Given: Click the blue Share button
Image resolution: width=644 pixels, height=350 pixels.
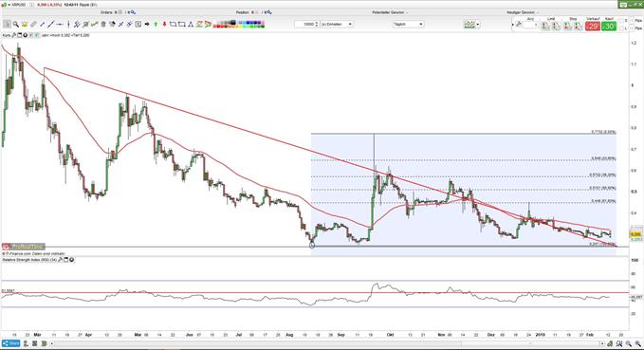Looking at the screenshot, I should [11, 343].
